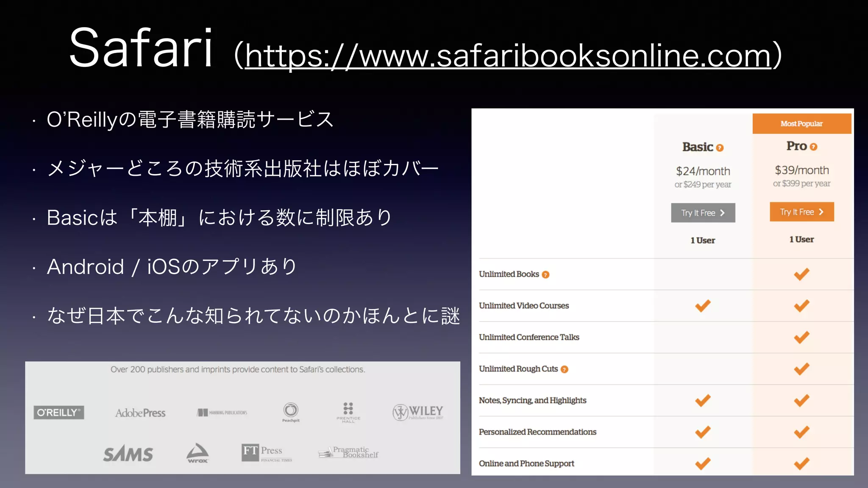Click the bullet 'Android / iOSのアプリあり'
The width and height of the screenshot is (868, 488).
pyautogui.click(x=172, y=267)
